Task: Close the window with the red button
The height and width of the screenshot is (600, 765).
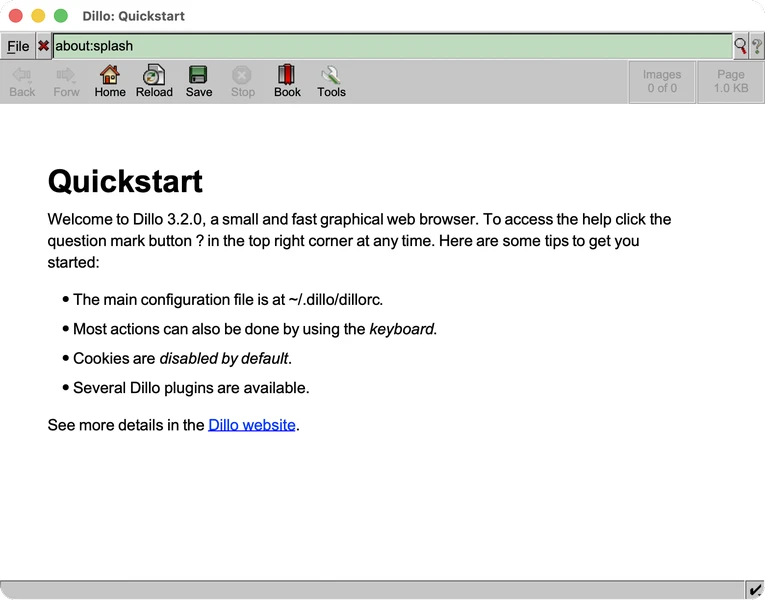Action: pyautogui.click(x=16, y=16)
